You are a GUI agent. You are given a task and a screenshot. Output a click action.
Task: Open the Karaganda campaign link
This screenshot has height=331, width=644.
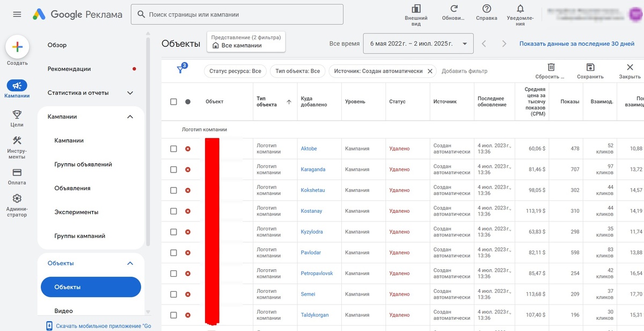point(313,169)
